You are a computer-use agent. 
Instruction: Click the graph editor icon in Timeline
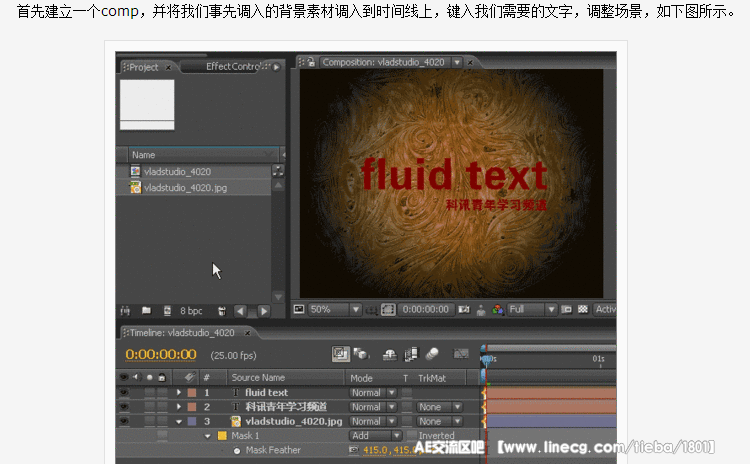tap(461, 354)
